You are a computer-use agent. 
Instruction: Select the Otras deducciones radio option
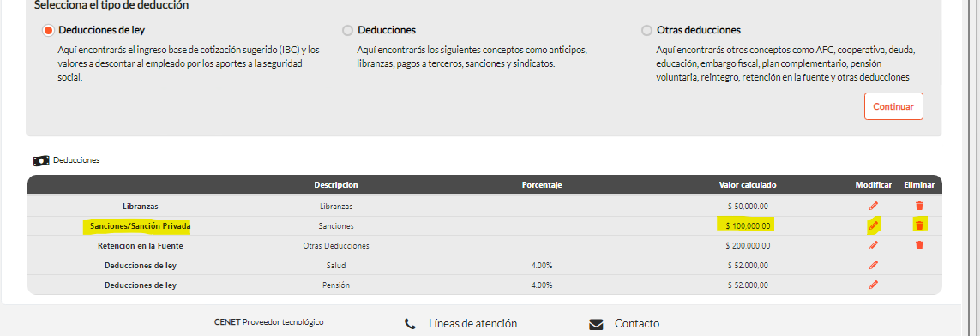click(646, 30)
